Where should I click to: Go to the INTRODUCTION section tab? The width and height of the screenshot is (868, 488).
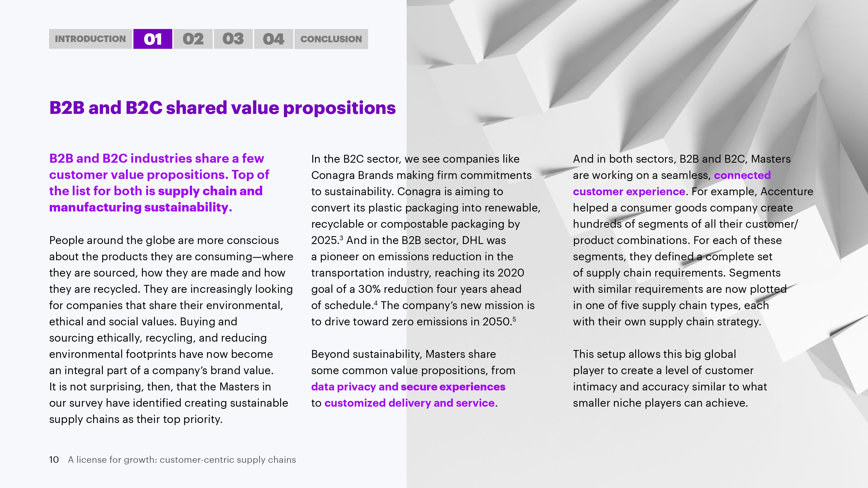tap(90, 39)
